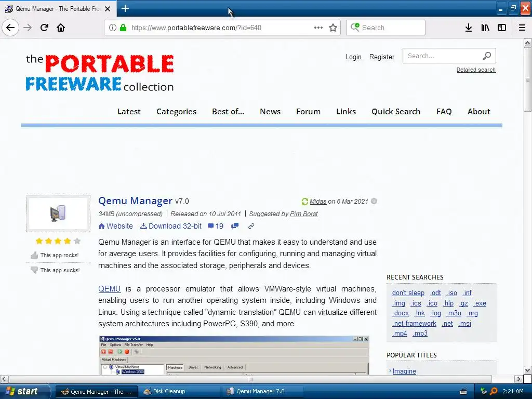
Task: Open page actions three-dot menu
Action: point(318,28)
